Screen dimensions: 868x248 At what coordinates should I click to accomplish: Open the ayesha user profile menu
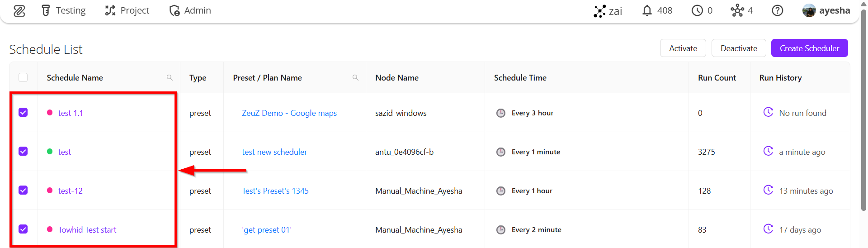pyautogui.click(x=826, y=10)
